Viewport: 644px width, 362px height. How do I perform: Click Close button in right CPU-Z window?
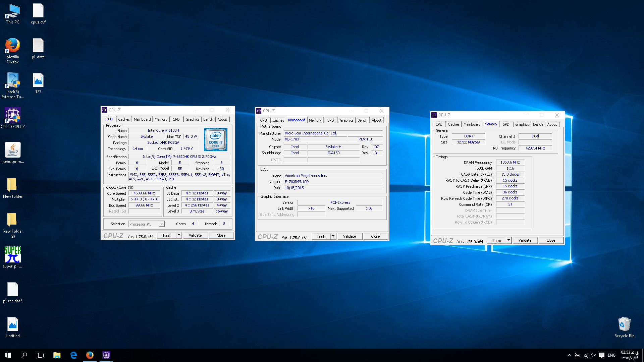(x=551, y=240)
